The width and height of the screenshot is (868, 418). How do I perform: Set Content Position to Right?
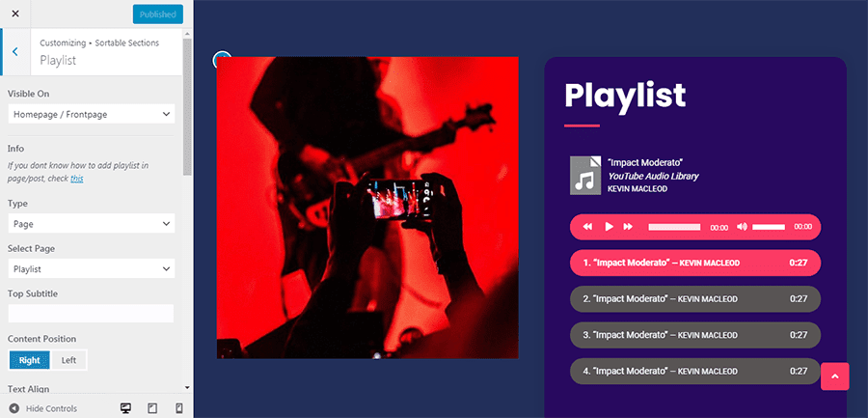point(29,360)
